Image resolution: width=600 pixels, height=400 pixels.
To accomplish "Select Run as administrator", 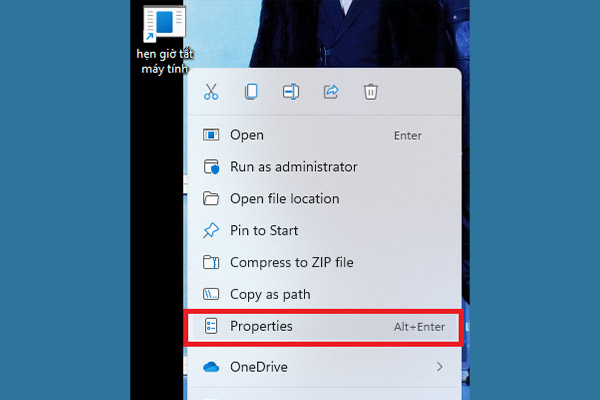I will [x=323, y=167].
